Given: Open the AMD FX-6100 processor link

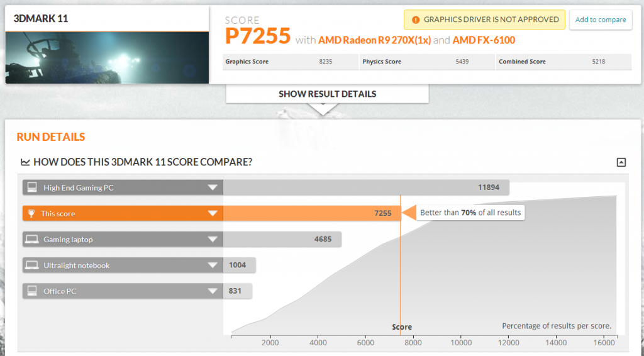Looking at the screenshot, I should coord(484,40).
